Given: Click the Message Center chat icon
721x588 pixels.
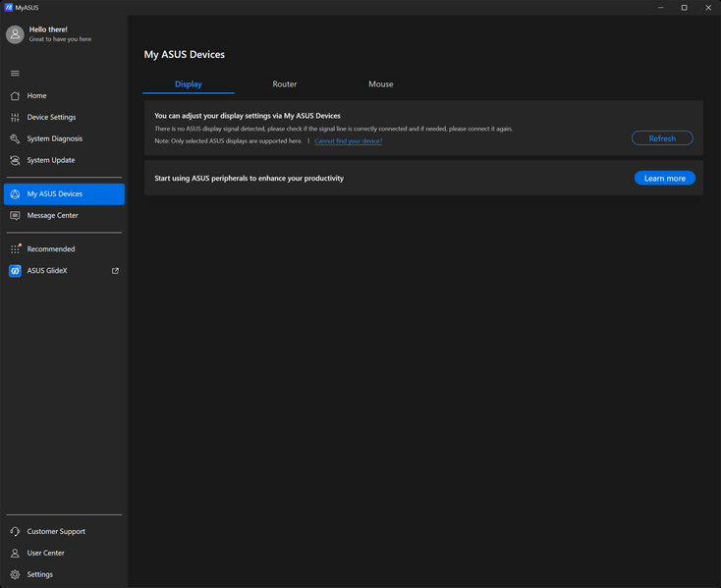Looking at the screenshot, I should coord(15,215).
